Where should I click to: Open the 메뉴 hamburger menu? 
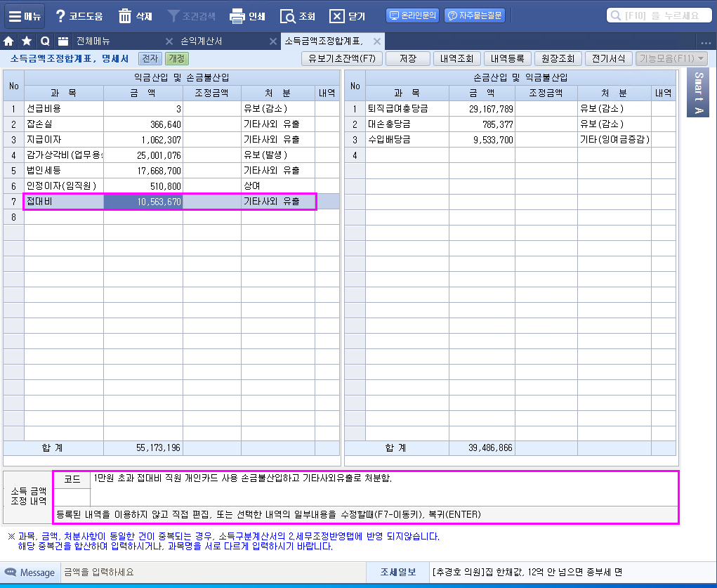(25, 15)
